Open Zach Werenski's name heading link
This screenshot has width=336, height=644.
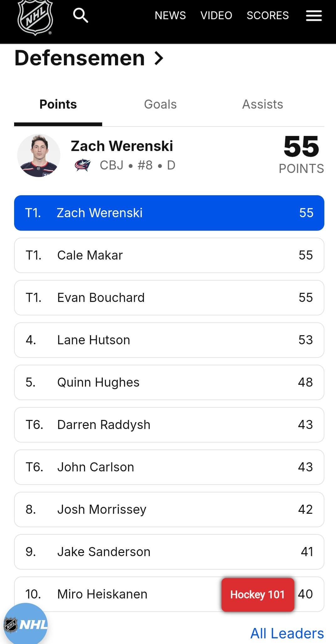tap(122, 146)
